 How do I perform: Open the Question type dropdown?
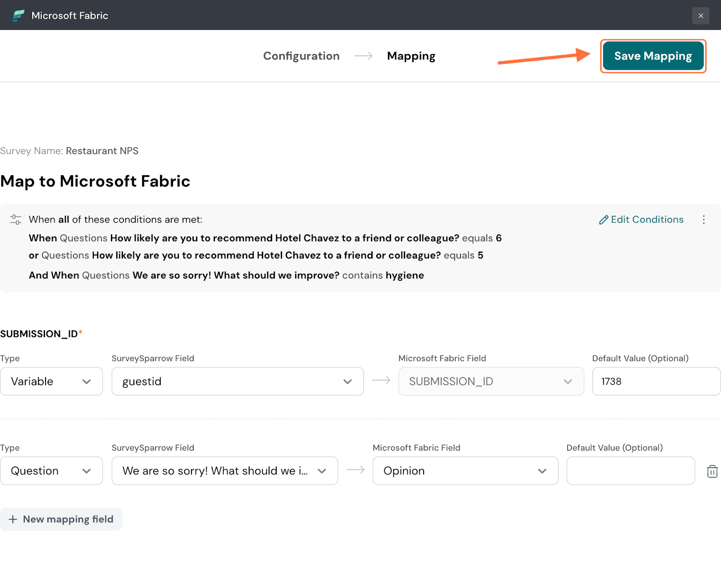pos(51,471)
